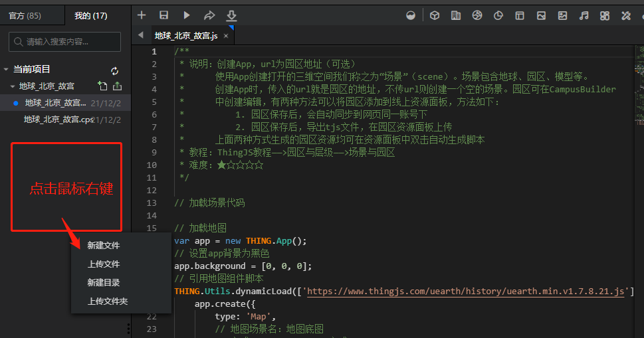Collapse the 地球_北京_故宫 project folder
644x338 pixels.
click(13, 86)
